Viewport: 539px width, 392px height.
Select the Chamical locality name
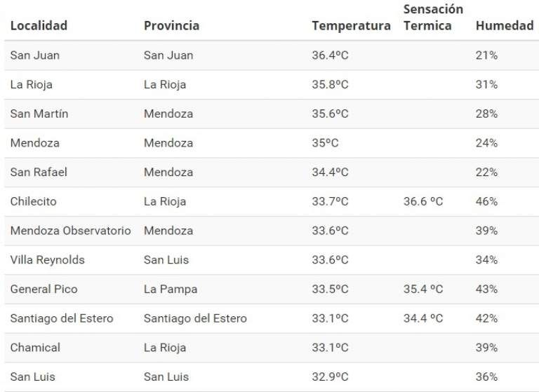pyautogui.click(x=35, y=347)
